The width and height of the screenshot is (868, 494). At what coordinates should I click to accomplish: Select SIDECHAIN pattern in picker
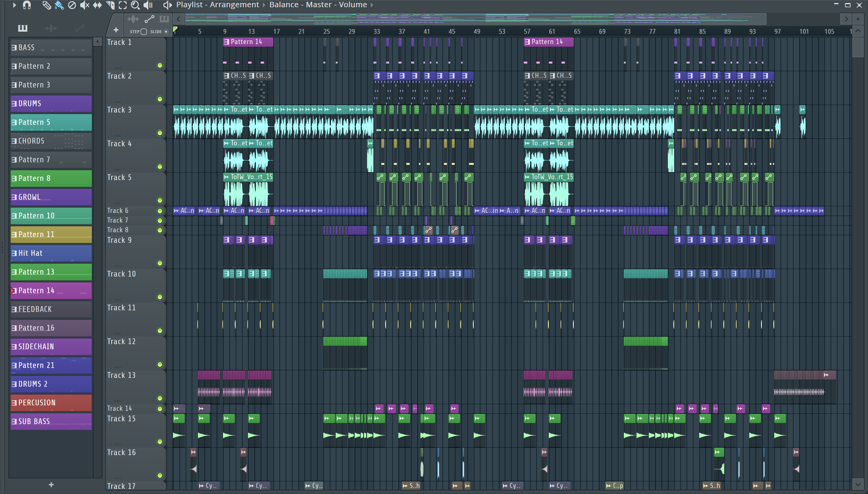pyautogui.click(x=51, y=347)
